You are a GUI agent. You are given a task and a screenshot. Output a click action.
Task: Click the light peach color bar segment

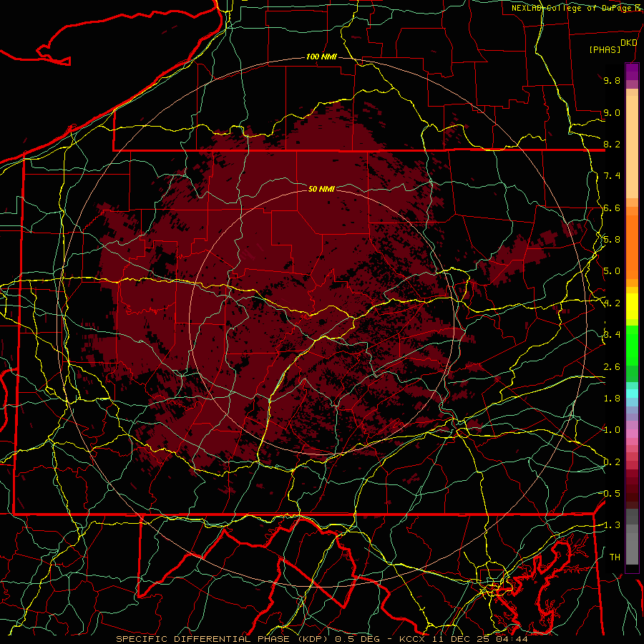(x=632, y=148)
